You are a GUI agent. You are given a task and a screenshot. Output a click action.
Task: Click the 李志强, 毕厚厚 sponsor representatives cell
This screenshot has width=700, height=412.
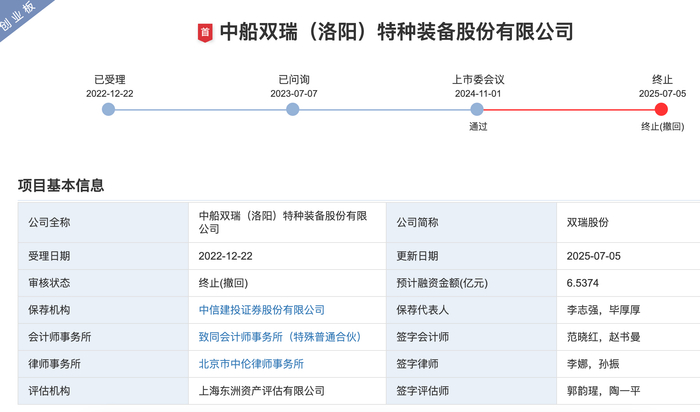(x=601, y=310)
